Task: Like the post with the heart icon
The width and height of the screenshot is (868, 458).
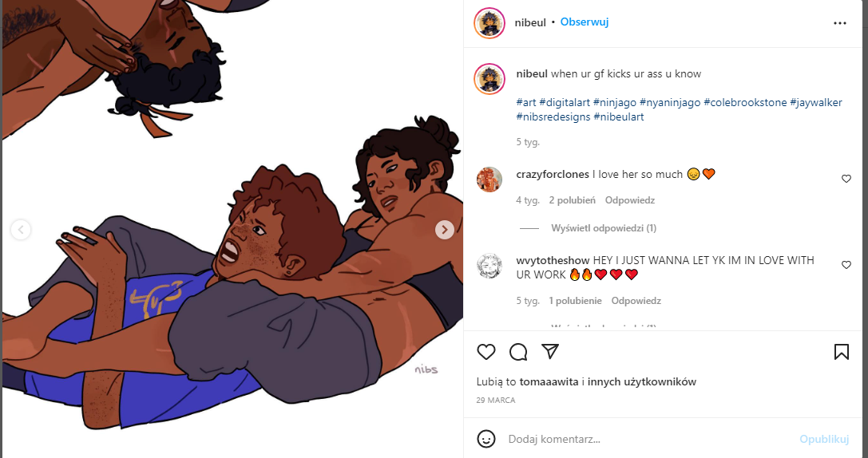Action: tap(486, 352)
